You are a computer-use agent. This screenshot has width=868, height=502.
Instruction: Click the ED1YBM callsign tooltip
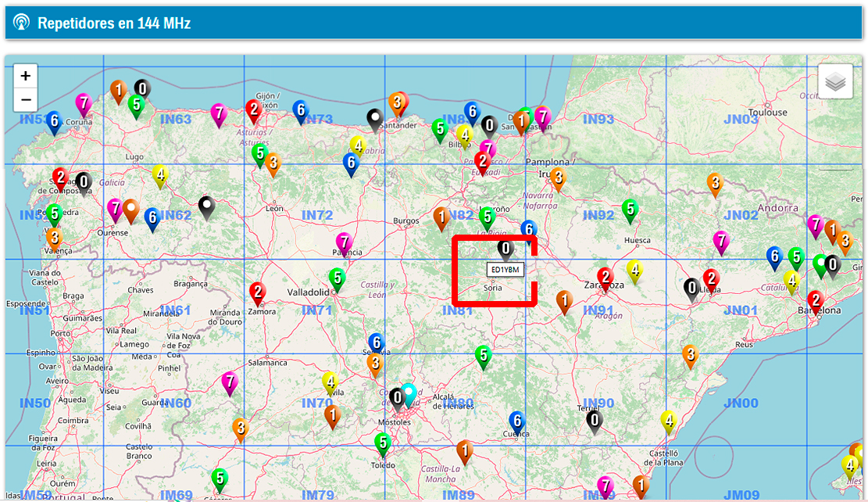[505, 270]
